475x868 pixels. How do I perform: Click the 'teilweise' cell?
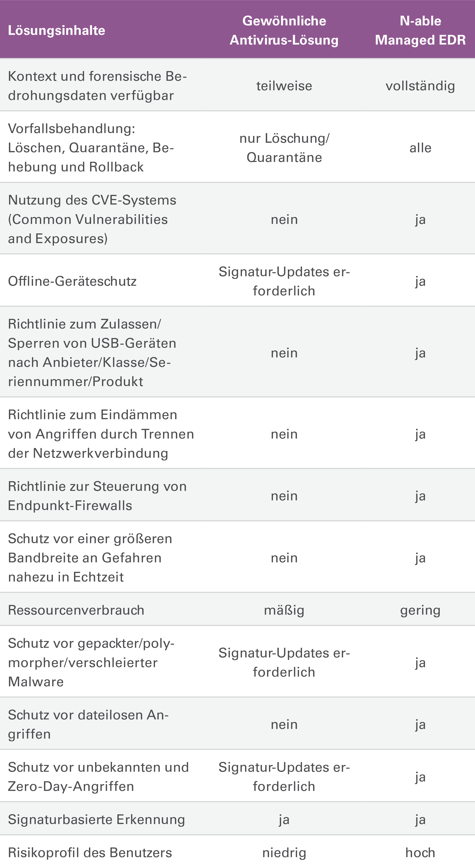284,86
